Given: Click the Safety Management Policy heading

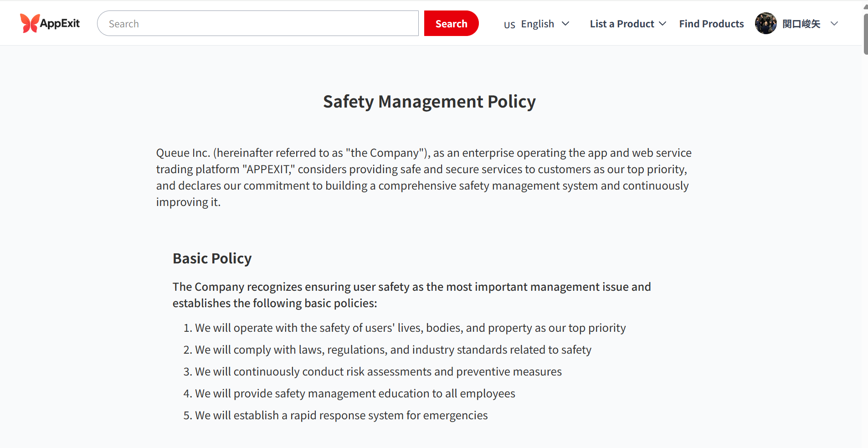Looking at the screenshot, I should [429, 102].
